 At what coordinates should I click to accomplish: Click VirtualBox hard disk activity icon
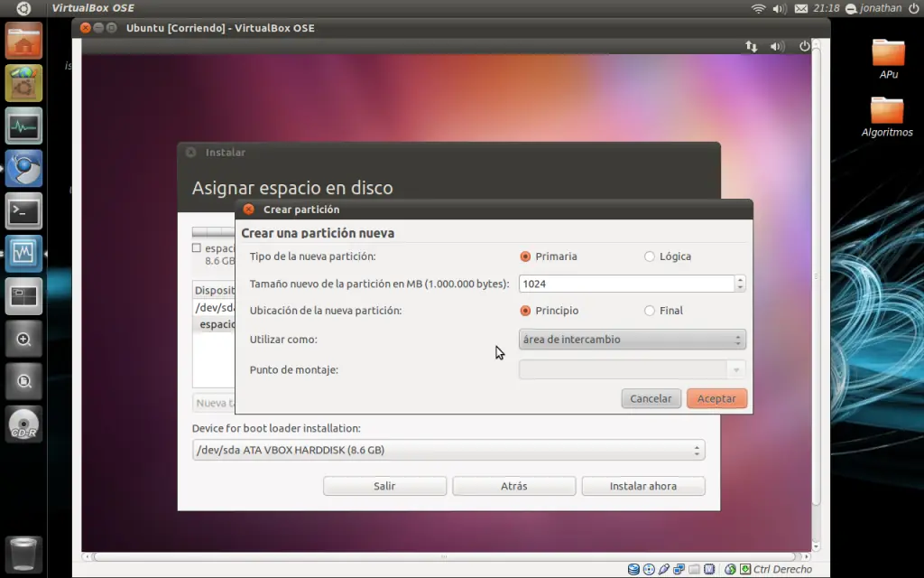pos(633,569)
